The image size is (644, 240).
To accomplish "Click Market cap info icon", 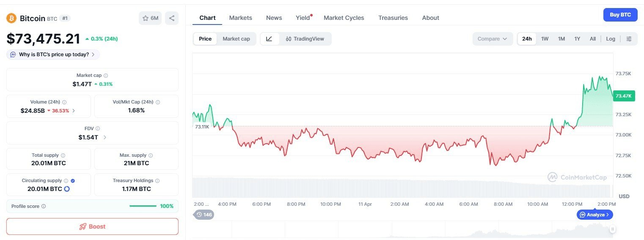I will (x=106, y=75).
